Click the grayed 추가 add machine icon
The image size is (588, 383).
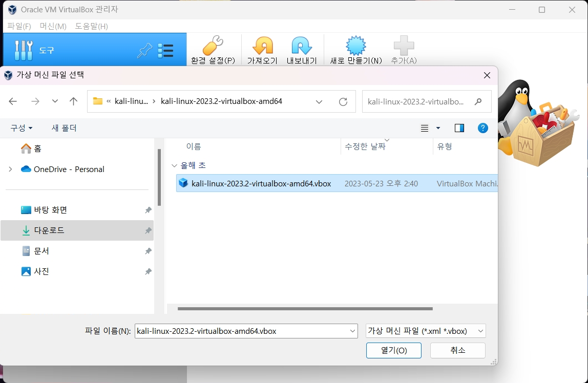pos(404,49)
